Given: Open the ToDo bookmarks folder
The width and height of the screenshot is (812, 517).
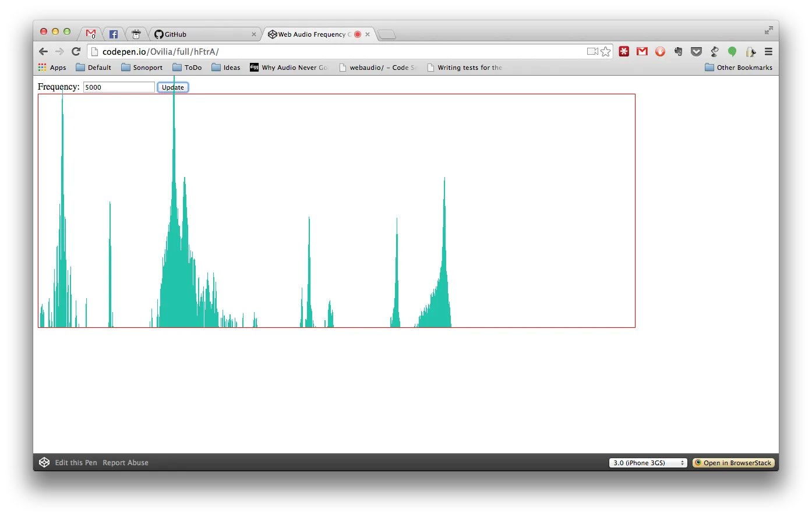Looking at the screenshot, I should 187,68.
